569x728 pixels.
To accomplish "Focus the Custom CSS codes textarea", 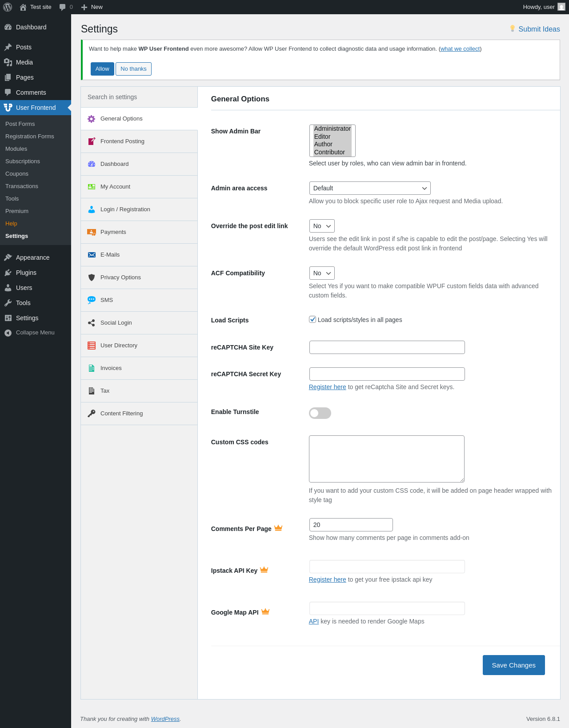I will [387, 459].
